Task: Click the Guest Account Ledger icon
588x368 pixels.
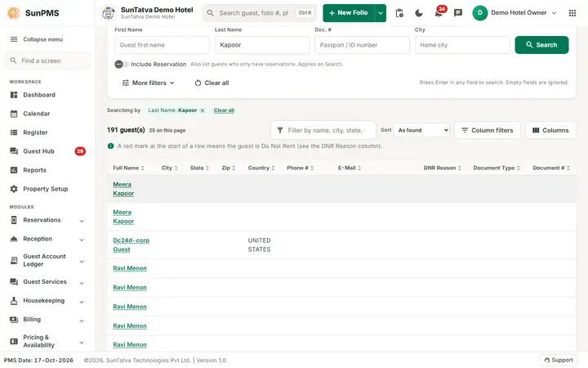Action: 14,260
